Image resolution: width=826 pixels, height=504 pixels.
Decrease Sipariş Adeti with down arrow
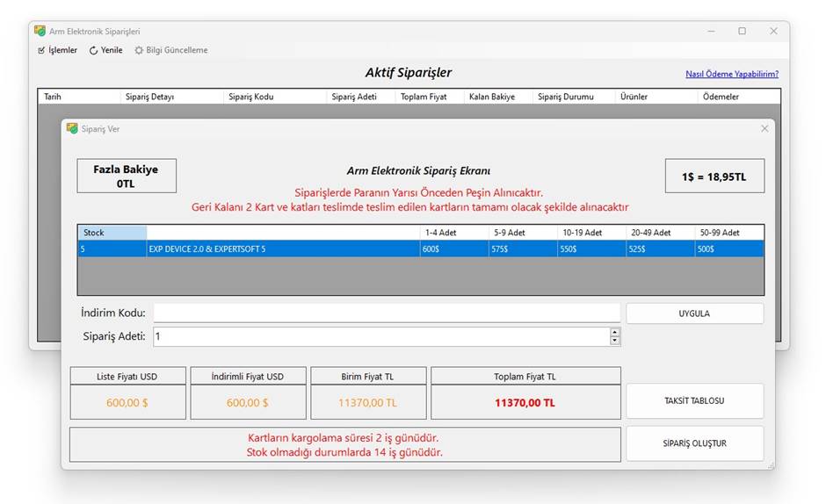tap(614, 341)
